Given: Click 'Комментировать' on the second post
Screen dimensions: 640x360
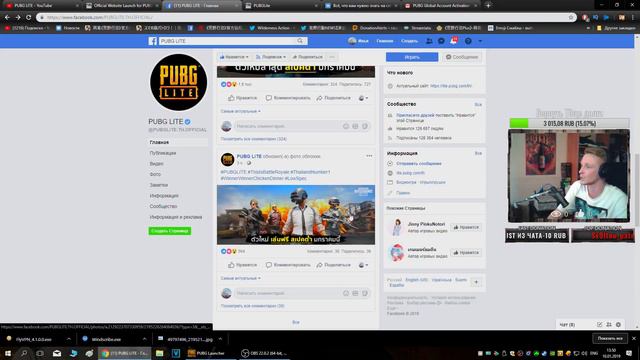Looking at the screenshot, I should 288,265.
